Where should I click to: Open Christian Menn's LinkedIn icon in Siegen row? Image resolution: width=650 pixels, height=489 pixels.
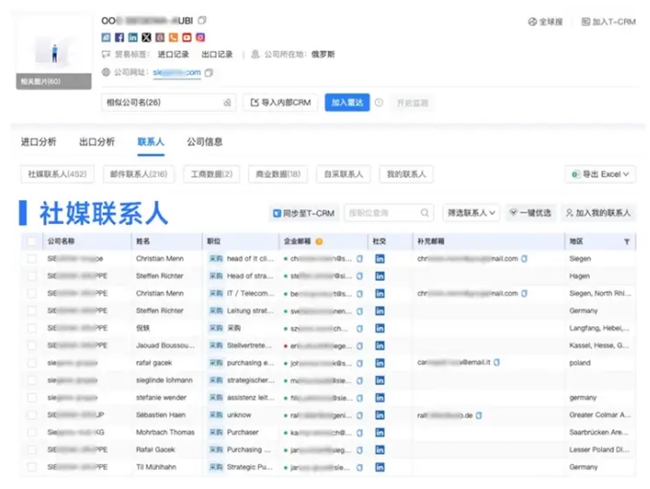[379, 258]
